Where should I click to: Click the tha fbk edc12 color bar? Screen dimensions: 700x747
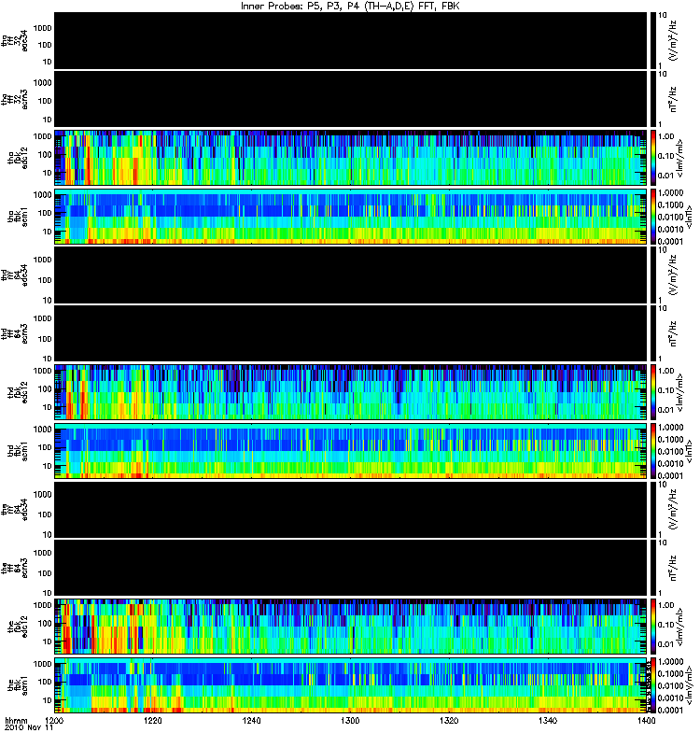point(653,158)
